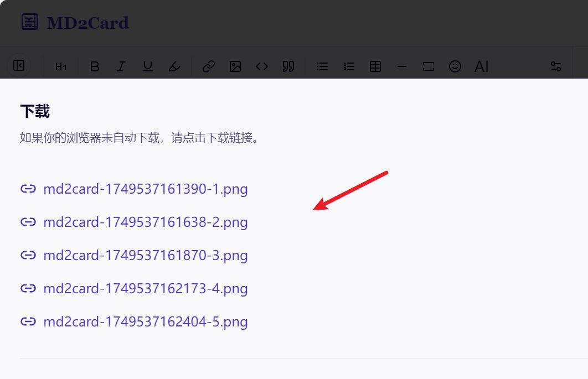Select the highlighter tool
The height and width of the screenshot is (379, 588).
[x=174, y=66]
